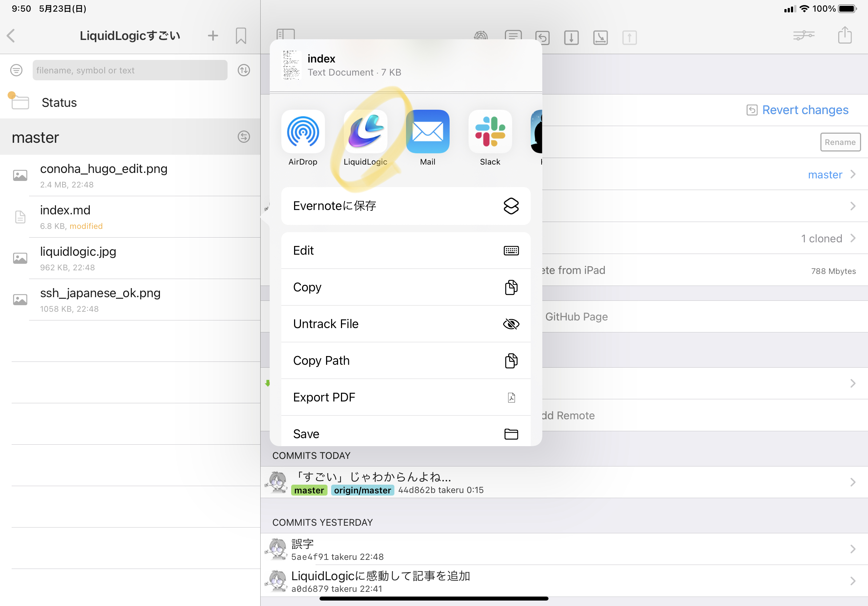Tap the filename search field
Viewport: 868px width, 606px height.
pos(130,70)
